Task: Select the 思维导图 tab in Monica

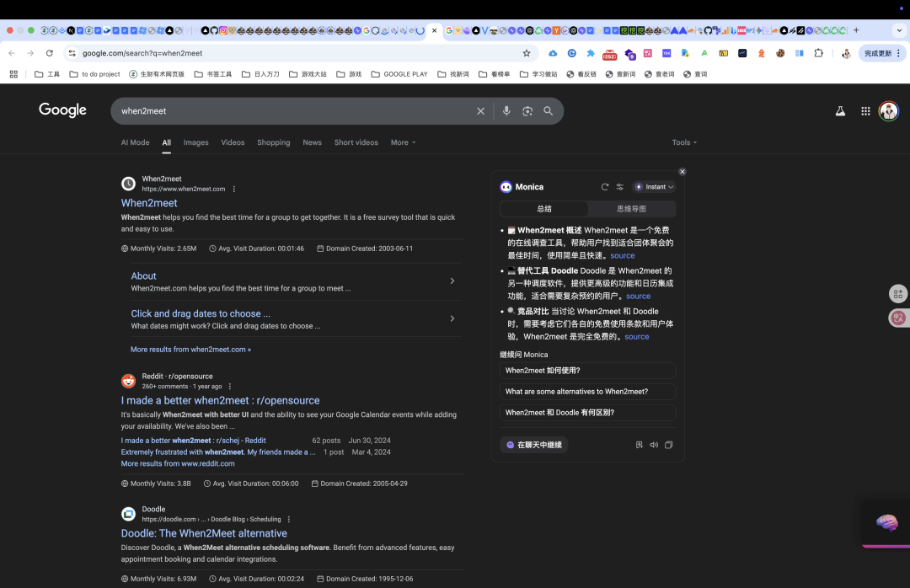Action: 631,209
